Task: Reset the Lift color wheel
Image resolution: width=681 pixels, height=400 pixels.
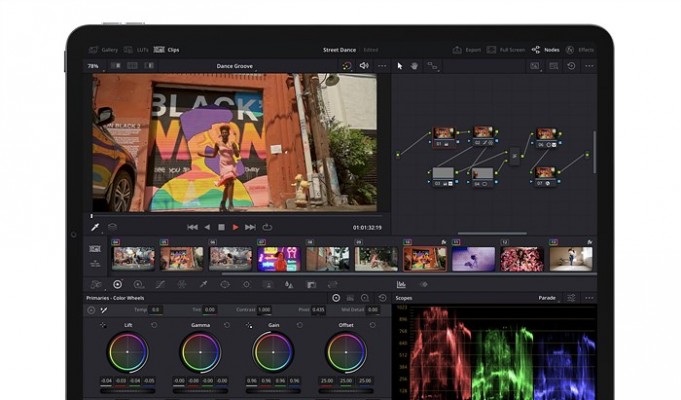Action: tap(154, 325)
